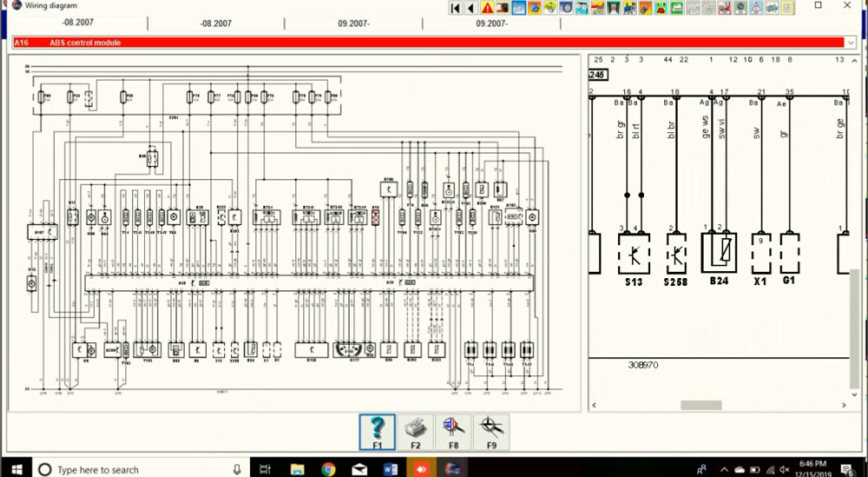Expand the A16 ABS control module dropdown

click(x=851, y=43)
